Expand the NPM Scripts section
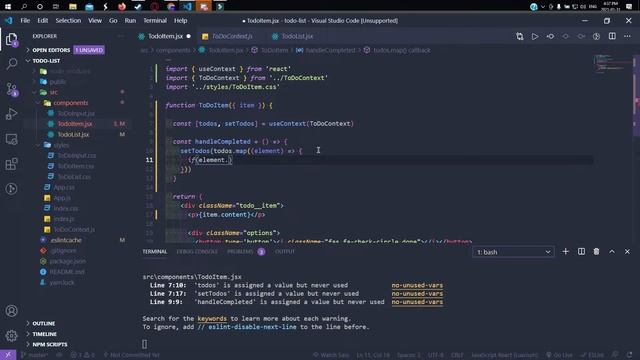Image resolution: width=640 pixels, height=360 pixels. (50, 344)
